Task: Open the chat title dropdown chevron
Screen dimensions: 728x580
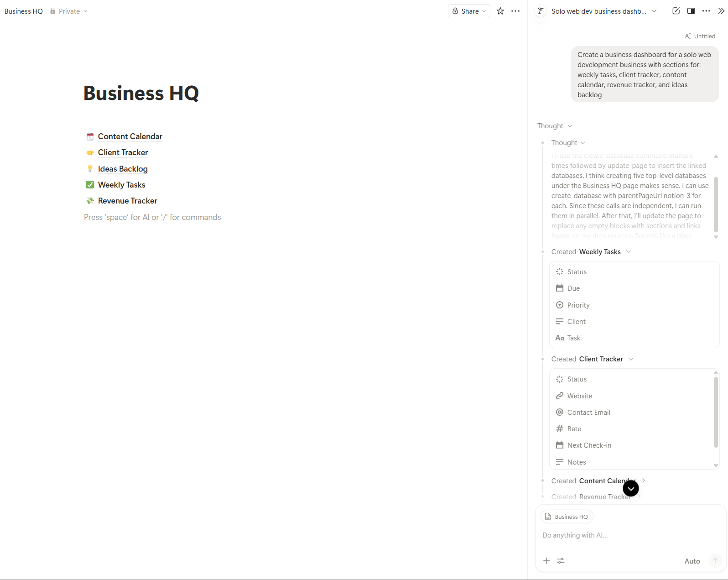Action: coord(654,11)
